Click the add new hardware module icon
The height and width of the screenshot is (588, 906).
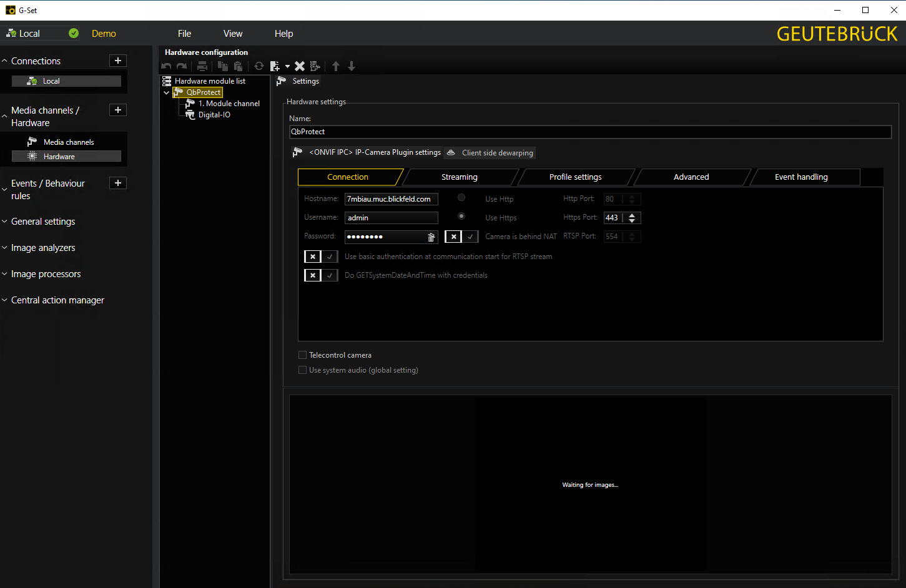point(275,66)
